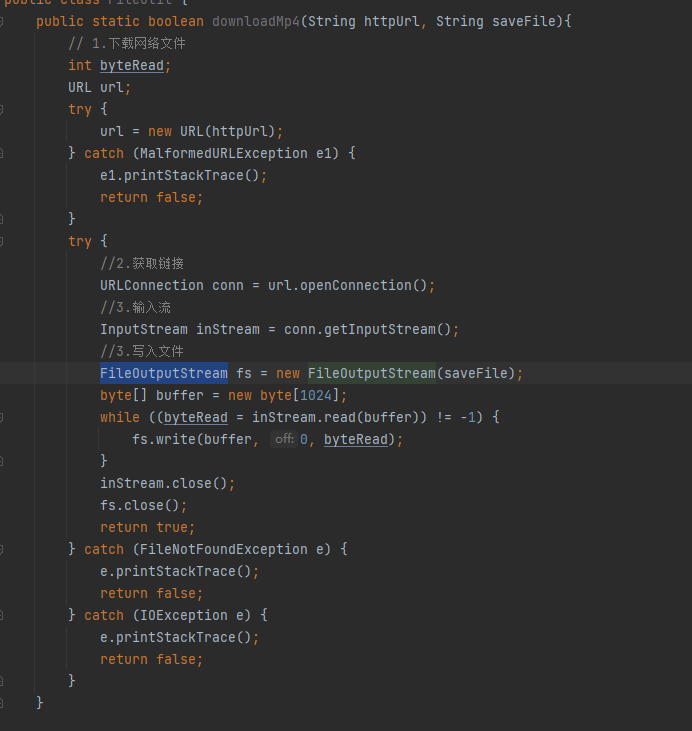Image resolution: width=692 pixels, height=731 pixels.
Task: Toggle fold marker beside catch MalformedURLException
Action: pyautogui.click(x=1, y=153)
